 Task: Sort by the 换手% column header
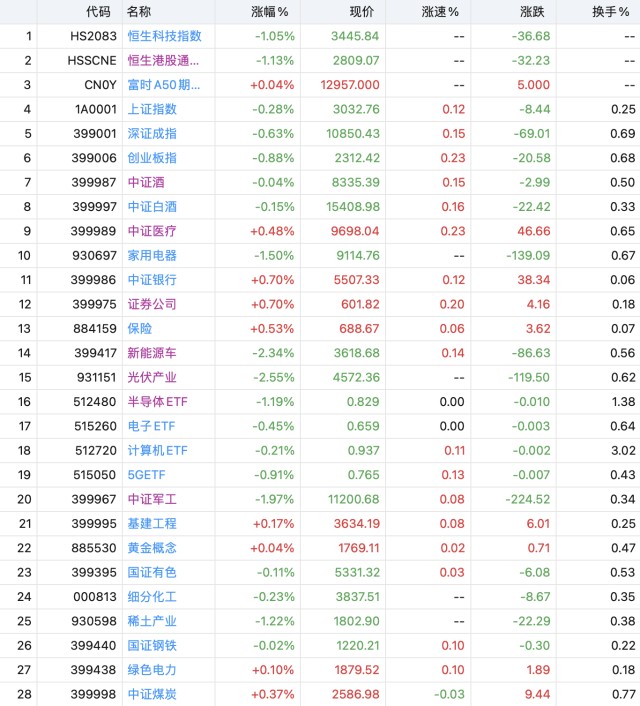611,12
